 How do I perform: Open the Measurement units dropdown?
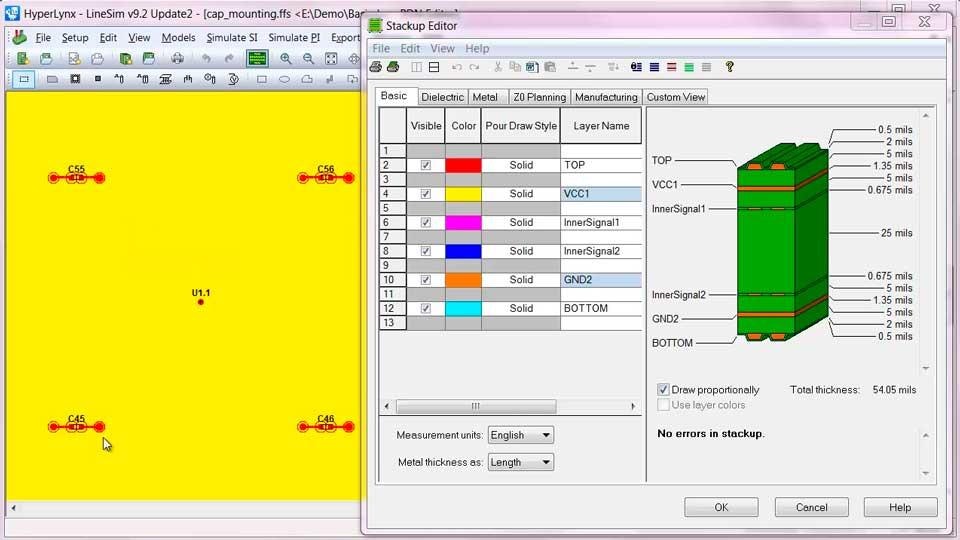click(x=520, y=435)
